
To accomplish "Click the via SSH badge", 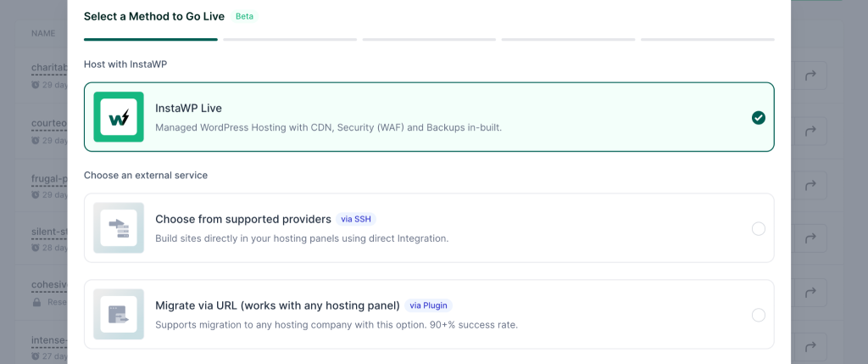I will [356, 219].
